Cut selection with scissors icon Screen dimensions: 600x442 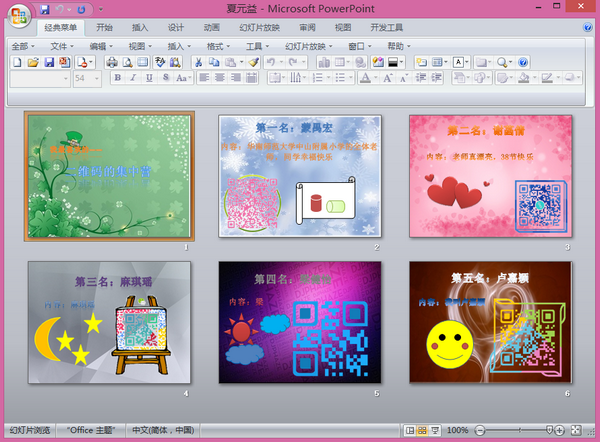point(198,62)
